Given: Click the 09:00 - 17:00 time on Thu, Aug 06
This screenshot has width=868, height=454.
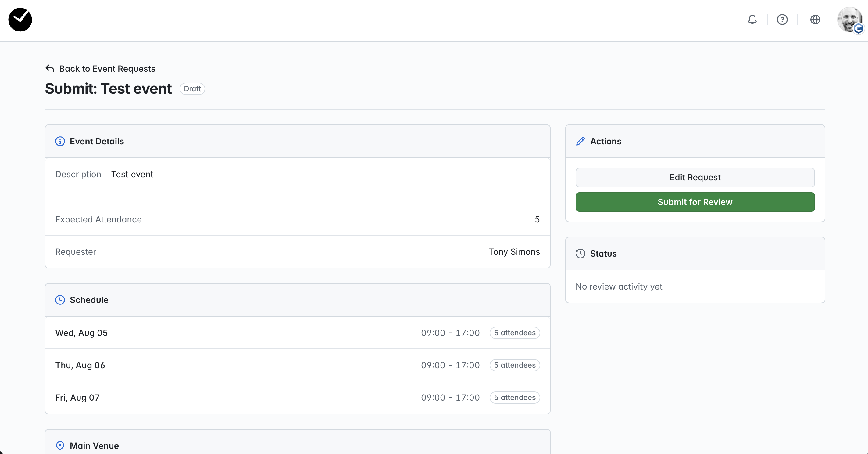Looking at the screenshot, I should 450,365.
